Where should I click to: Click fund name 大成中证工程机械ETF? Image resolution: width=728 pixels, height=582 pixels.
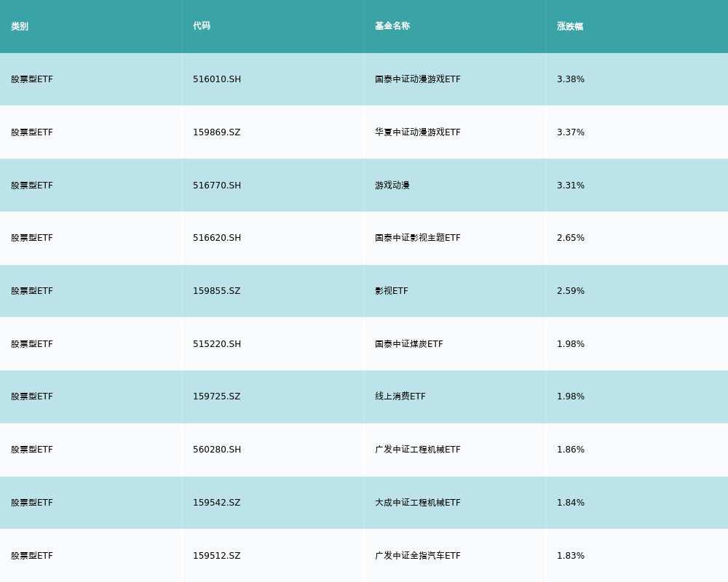pyautogui.click(x=418, y=503)
